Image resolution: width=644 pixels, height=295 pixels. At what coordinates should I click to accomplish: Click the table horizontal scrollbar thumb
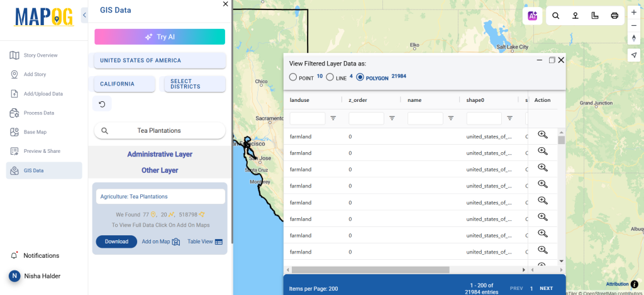(x=370, y=270)
